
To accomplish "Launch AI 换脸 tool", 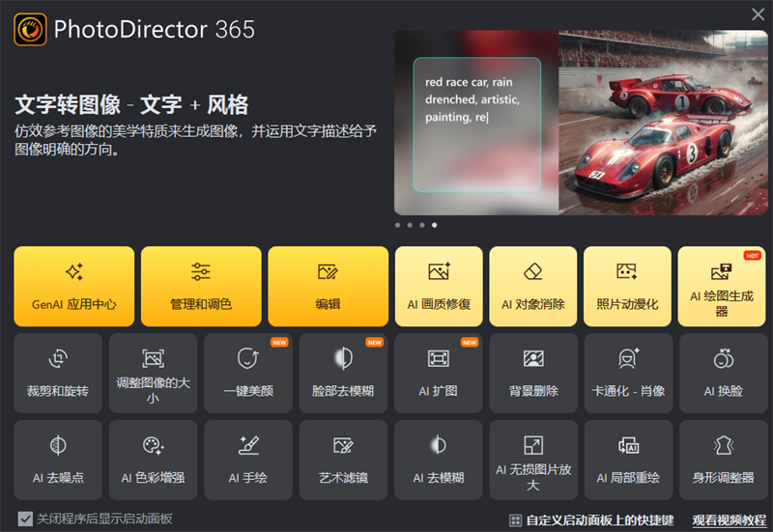I will pyautogui.click(x=723, y=373).
